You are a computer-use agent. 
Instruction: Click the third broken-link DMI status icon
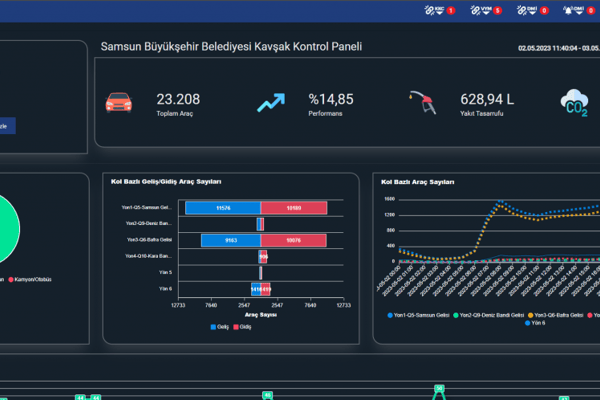(522, 10)
